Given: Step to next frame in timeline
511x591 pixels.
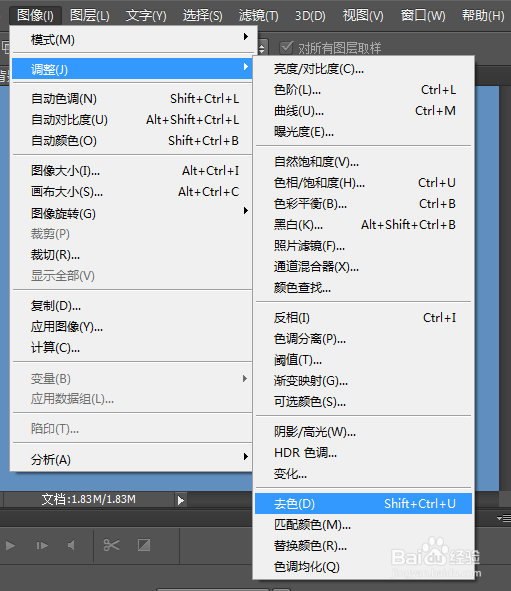Looking at the screenshot, I should click(41, 545).
